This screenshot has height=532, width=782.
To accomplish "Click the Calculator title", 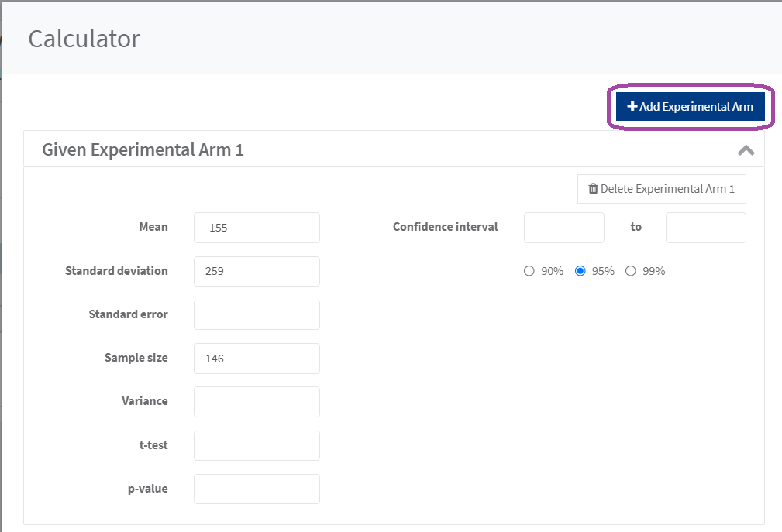I will tap(84, 38).
